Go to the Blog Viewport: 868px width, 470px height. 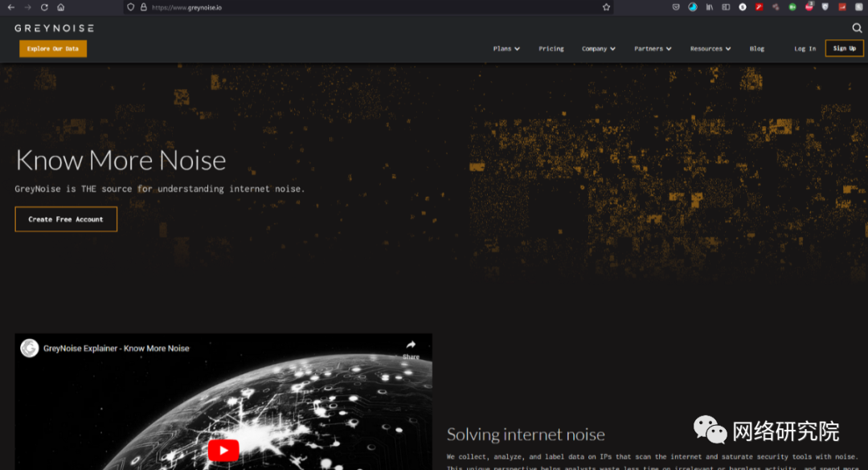pyautogui.click(x=757, y=49)
